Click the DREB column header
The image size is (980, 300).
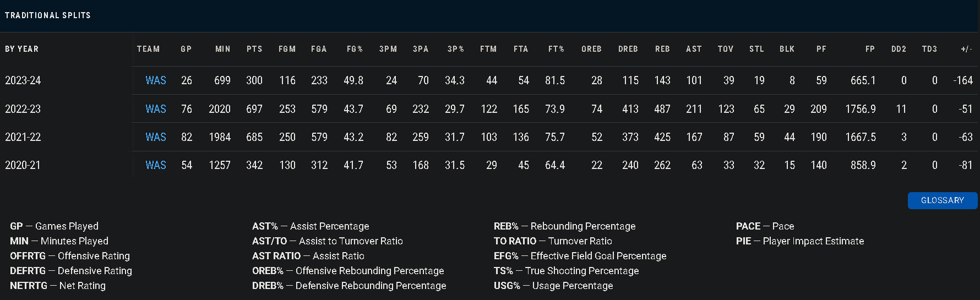[x=628, y=49]
